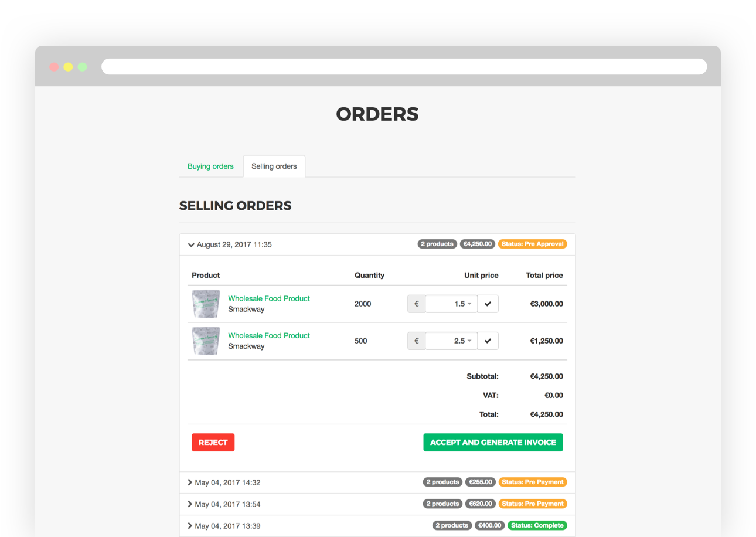Collapse the August 29, 2017 11:35 order
The image size is (756, 537).
[x=191, y=244]
